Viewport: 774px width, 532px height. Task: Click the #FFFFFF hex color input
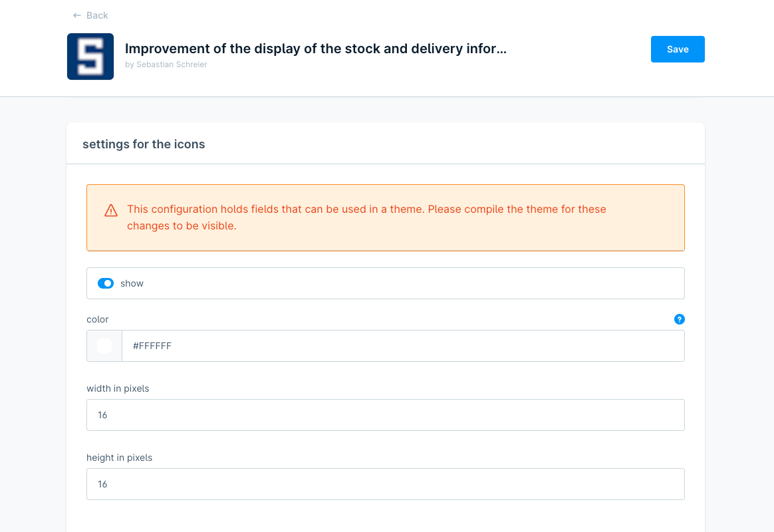[399, 346]
